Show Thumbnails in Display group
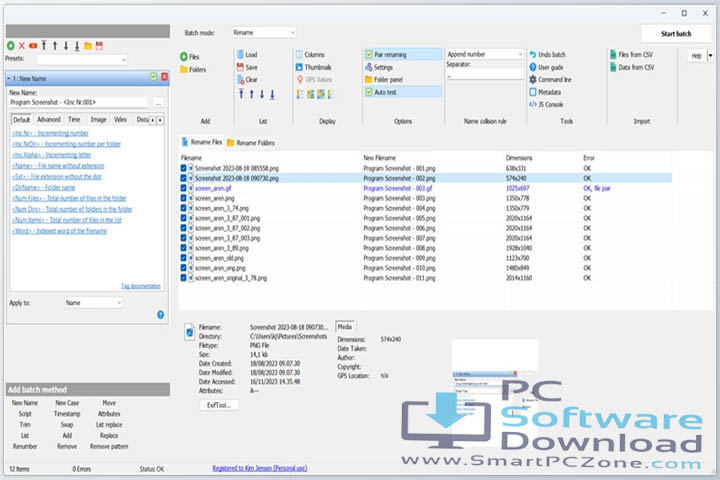The height and width of the screenshot is (480, 720). coord(314,67)
